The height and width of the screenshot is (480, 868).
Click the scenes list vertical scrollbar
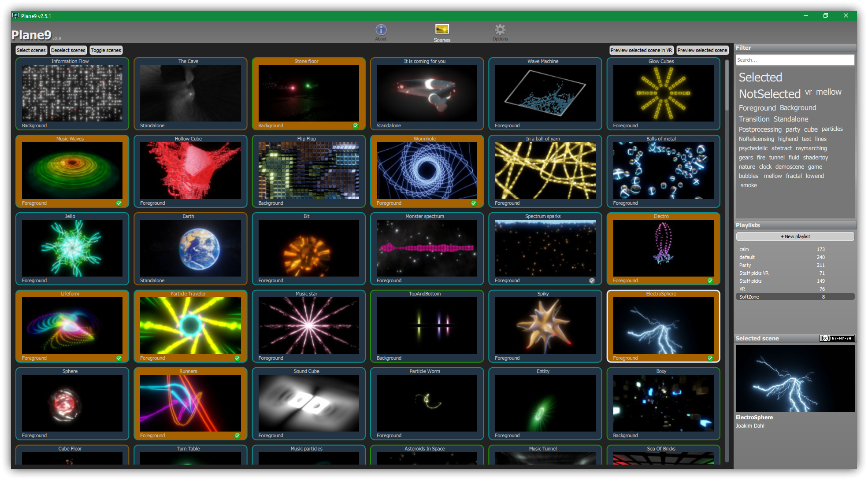click(x=727, y=86)
